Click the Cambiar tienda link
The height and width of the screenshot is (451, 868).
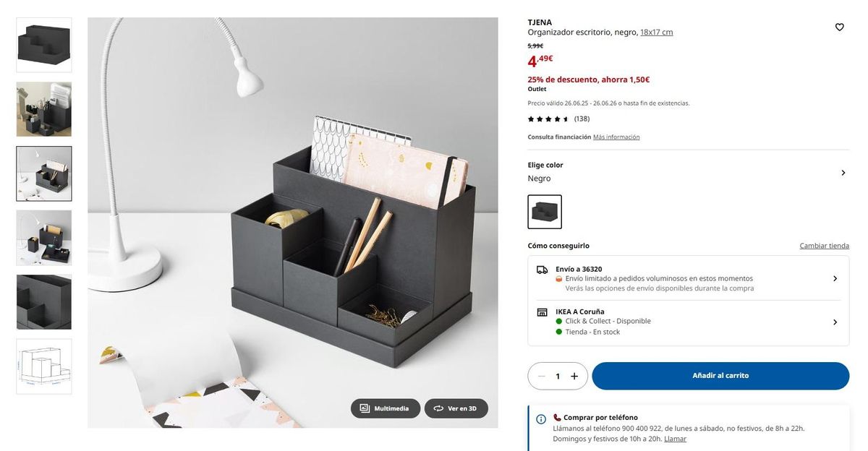[825, 246]
